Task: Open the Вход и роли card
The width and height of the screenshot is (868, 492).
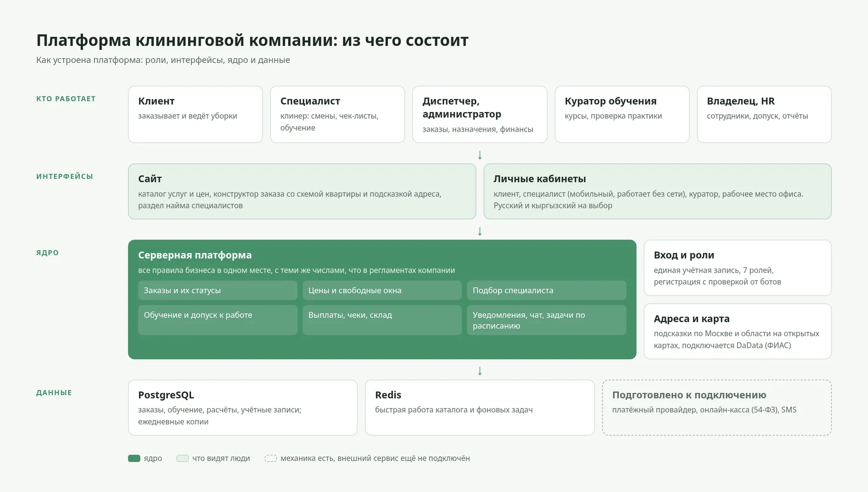Action: (x=737, y=268)
